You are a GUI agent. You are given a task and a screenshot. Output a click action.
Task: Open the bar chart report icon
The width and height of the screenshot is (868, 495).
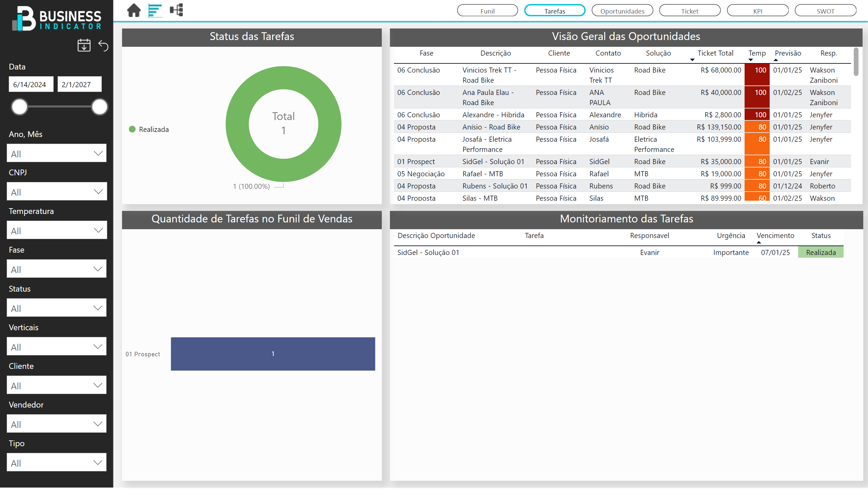155,10
